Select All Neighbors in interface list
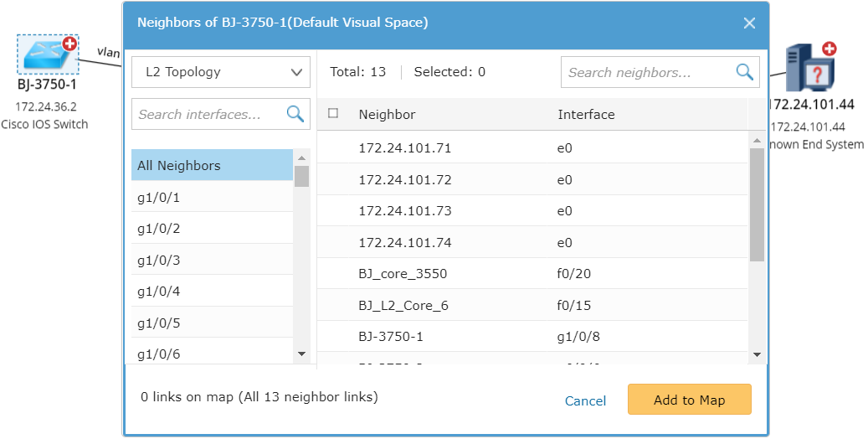Image resolution: width=868 pixels, height=439 pixels. pos(212,165)
